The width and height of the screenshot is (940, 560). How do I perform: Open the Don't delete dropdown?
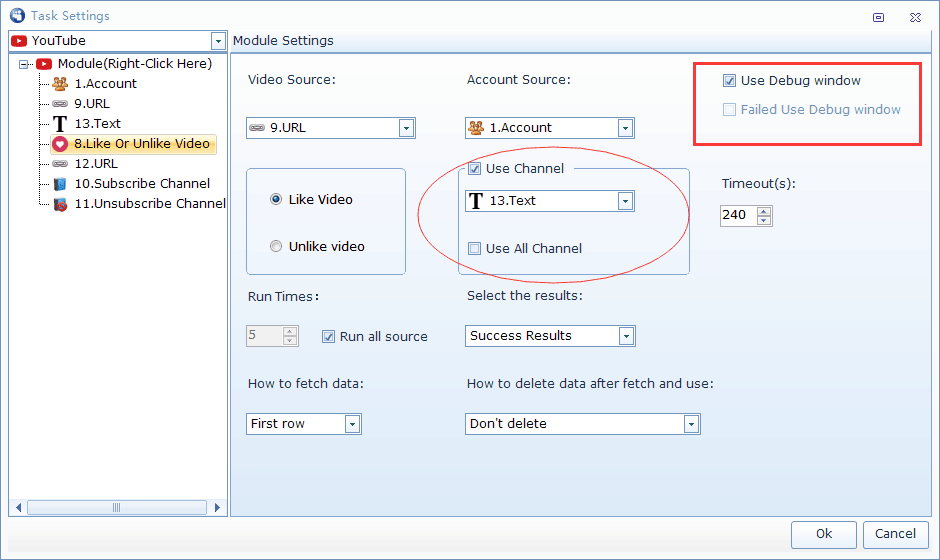pos(691,424)
